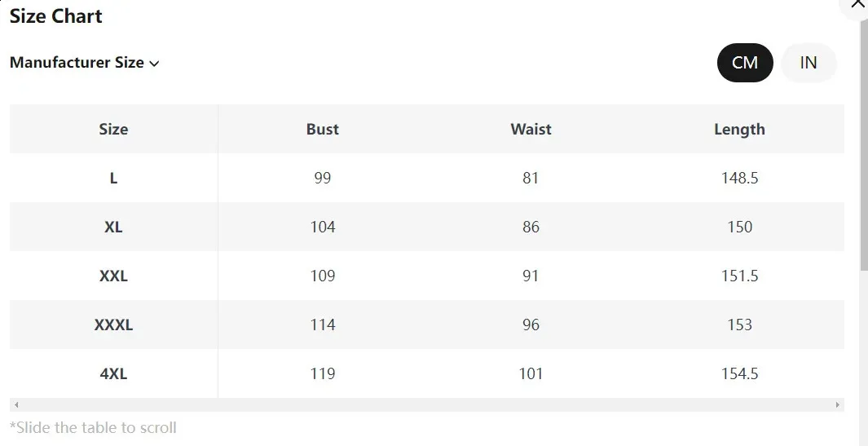Click the chevron beside Manufacturer Size
868x446 pixels.
(154, 64)
